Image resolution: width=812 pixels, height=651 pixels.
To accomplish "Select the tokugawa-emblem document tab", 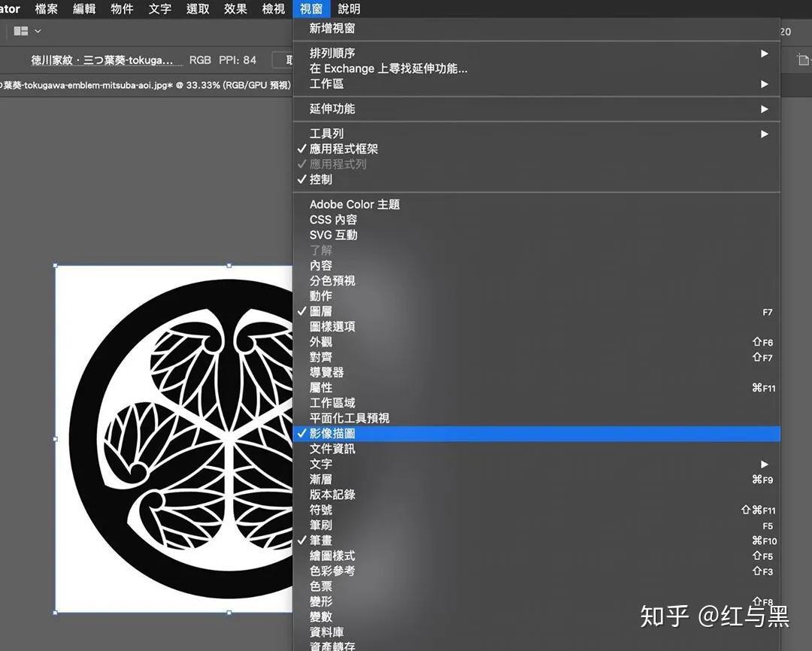I will 146,86.
